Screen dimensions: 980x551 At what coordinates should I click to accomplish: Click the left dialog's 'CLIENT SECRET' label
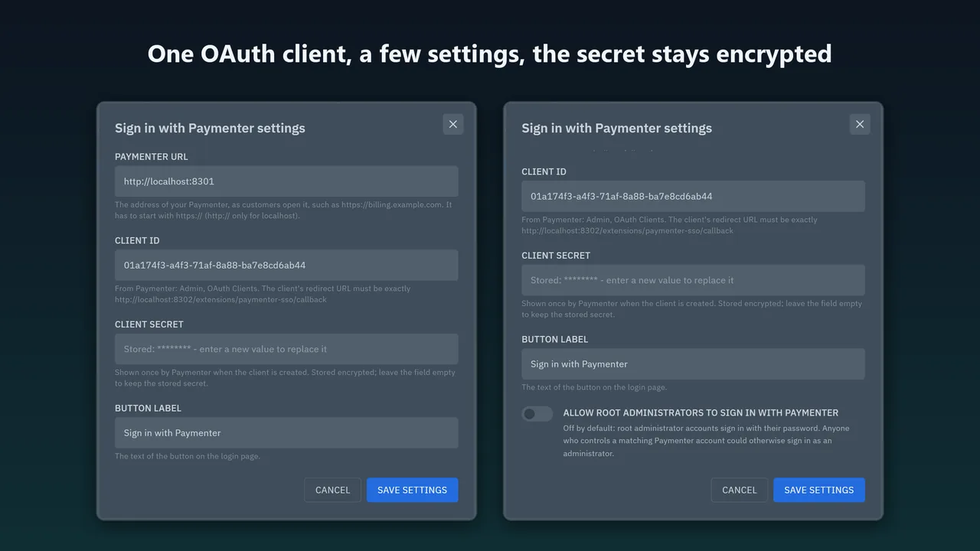[x=149, y=324]
